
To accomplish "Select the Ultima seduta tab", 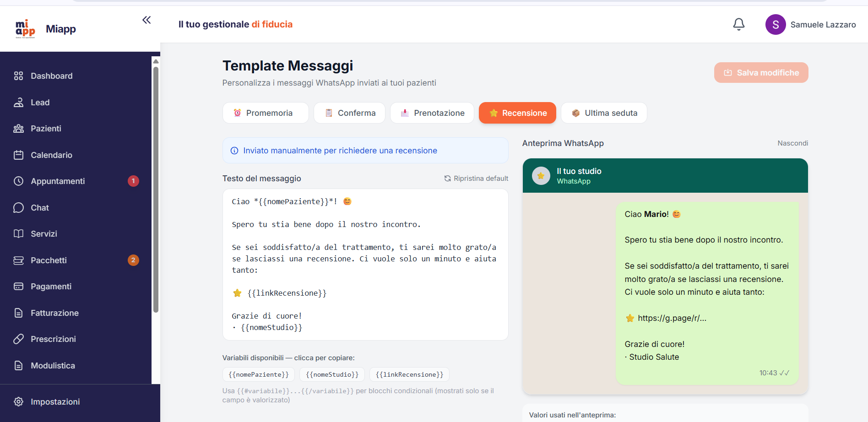I will [x=603, y=113].
